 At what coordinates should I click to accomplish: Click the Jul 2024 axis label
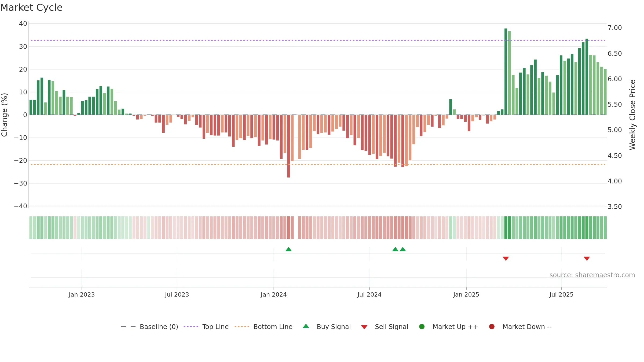tap(369, 294)
